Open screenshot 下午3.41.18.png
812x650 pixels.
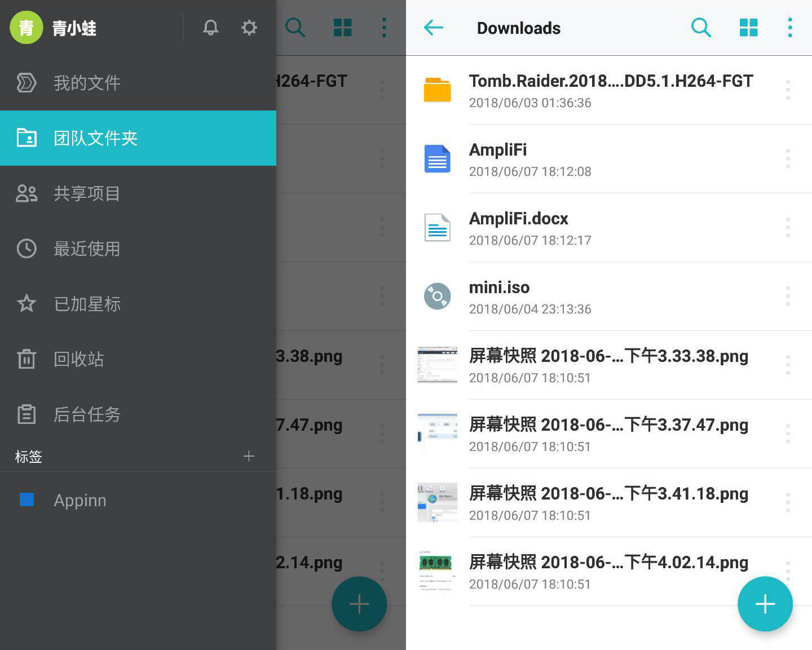(x=609, y=503)
